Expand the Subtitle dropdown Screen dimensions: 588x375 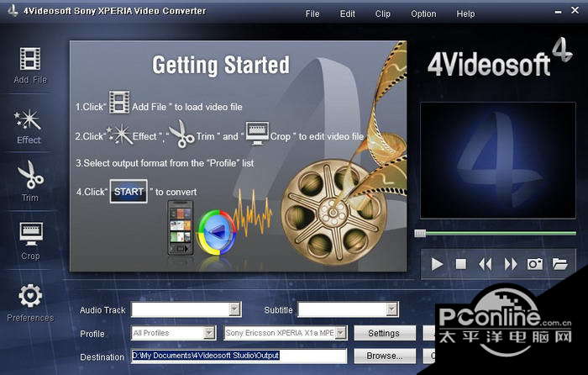[x=392, y=309]
